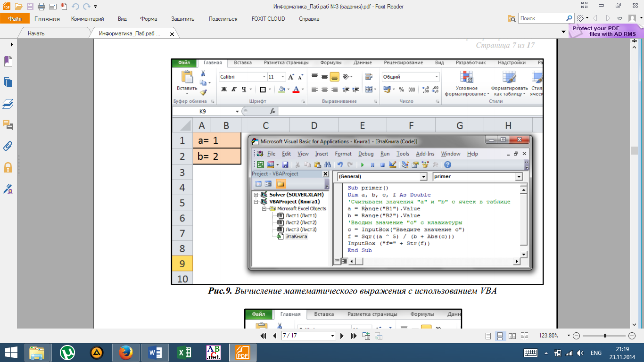Open the Comments panel
This screenshot has width=644, height=362.
pos(8,125)
